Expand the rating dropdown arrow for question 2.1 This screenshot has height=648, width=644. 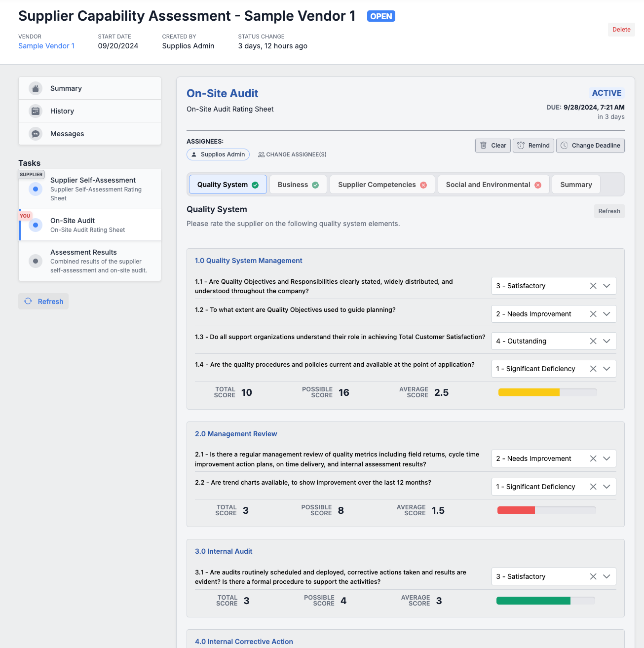[x=607, y=458]
